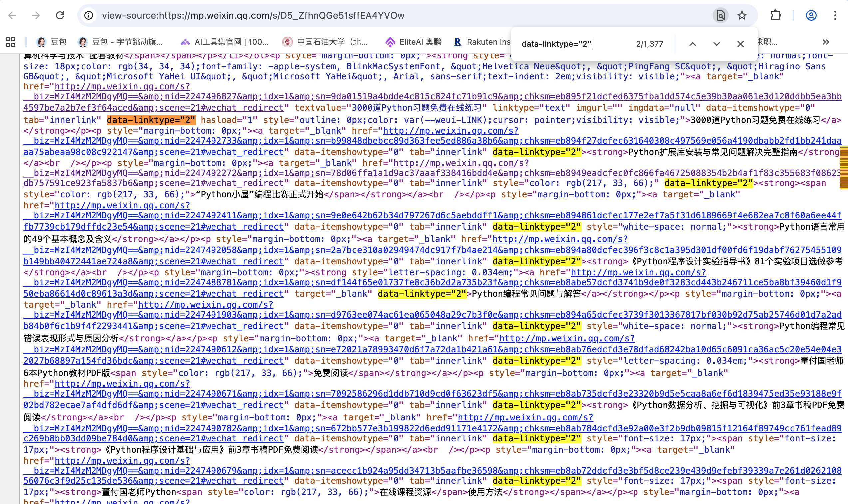Click the hasload="1" attribute
848x504 pixels.
229,120
